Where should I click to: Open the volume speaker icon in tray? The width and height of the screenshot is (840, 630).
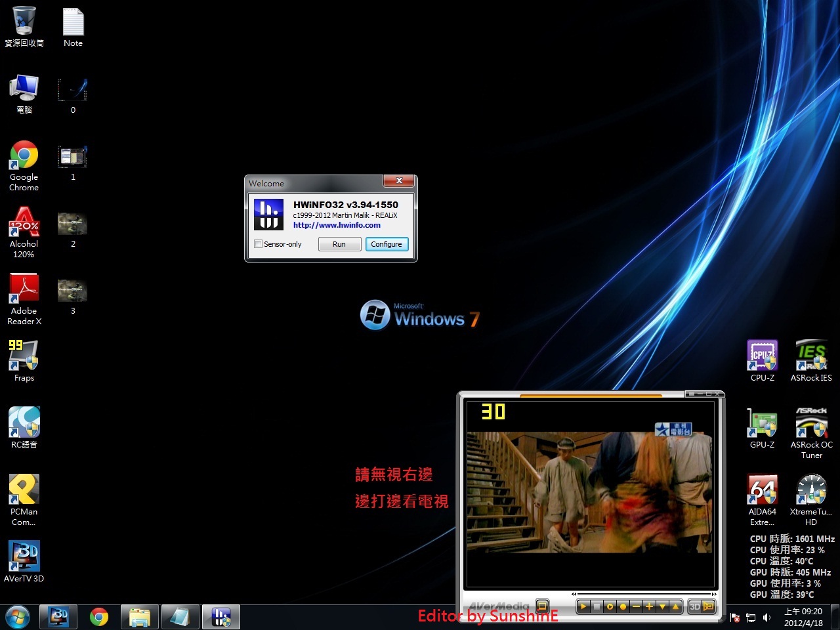766,618
